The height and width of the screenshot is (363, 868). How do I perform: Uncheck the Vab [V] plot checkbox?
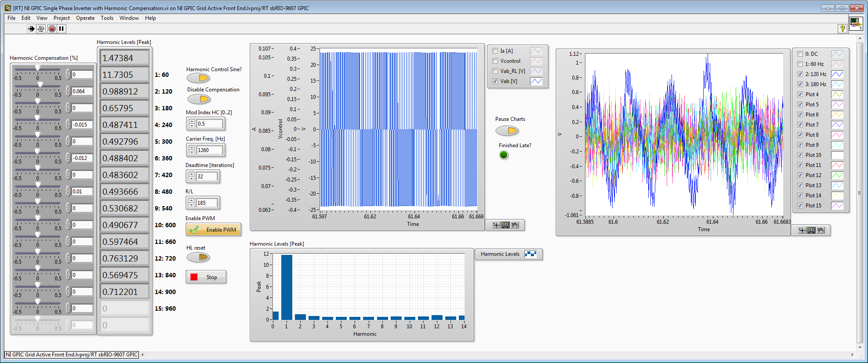[495, 81]
